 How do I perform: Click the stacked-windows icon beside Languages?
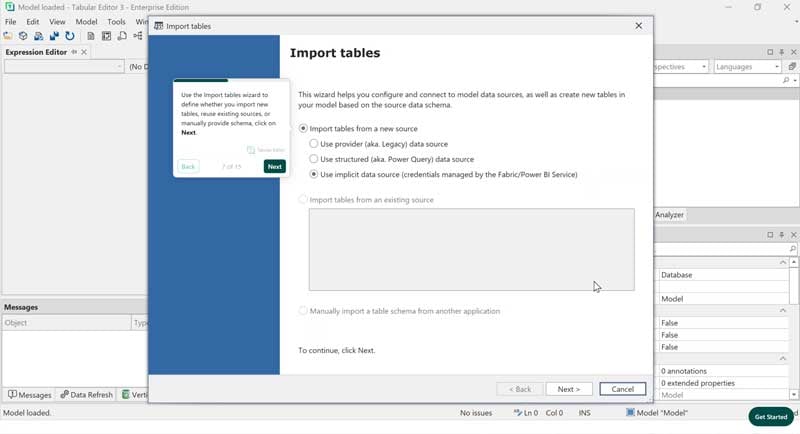[792, 67]
